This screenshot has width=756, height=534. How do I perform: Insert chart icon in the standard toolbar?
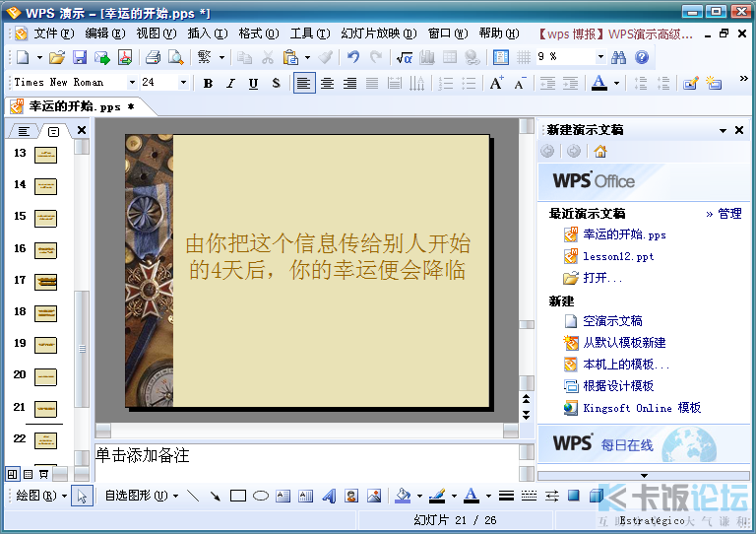coord(427,57)
